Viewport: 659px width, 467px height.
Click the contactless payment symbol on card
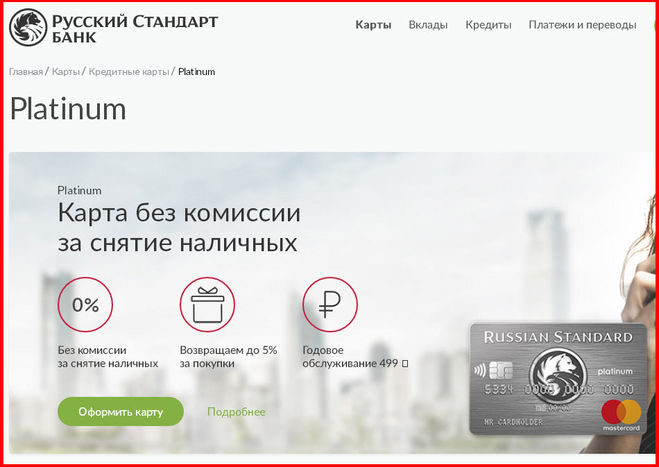[480, 370]
